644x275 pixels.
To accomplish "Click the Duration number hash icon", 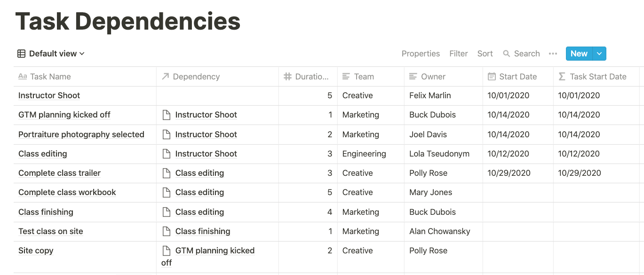I will 288,77.
